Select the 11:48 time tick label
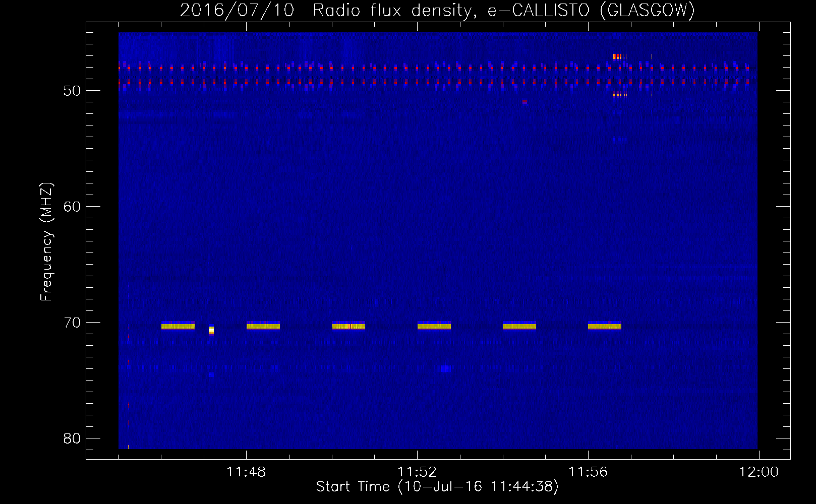 246,472
